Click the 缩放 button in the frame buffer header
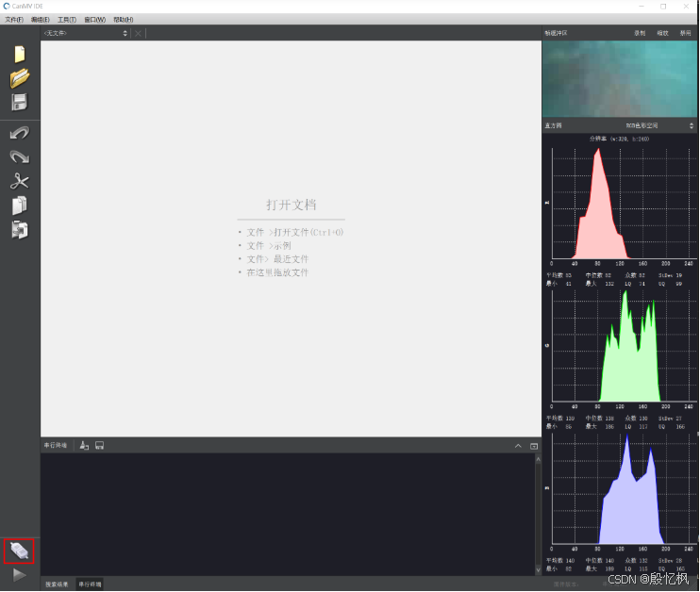The image size is (700, 592). [x=662, y=33]
